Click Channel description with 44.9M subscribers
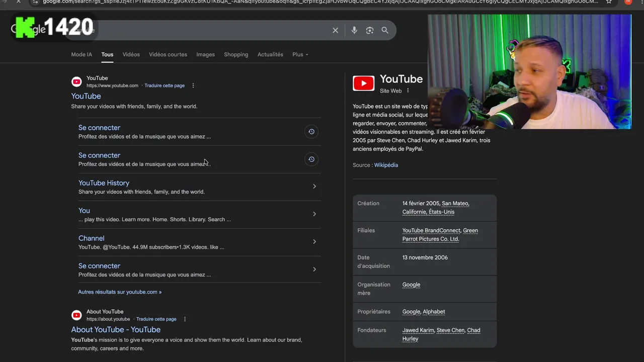This screenshot has width=644, height=362. (151, 247)
